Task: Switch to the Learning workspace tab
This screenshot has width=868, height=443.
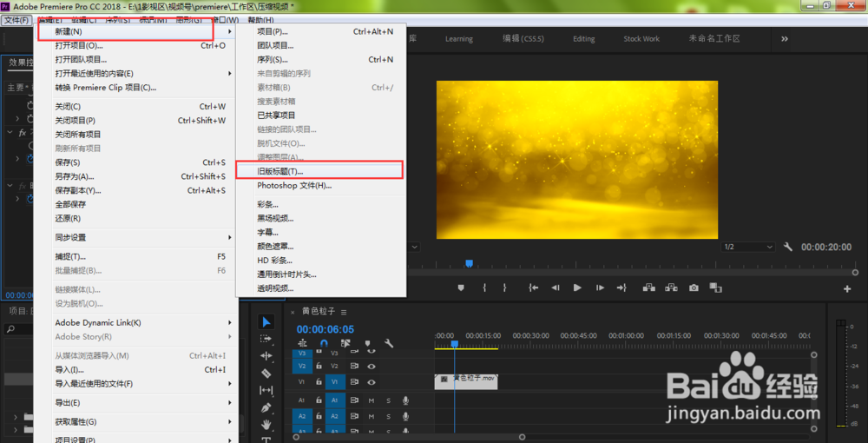Action: [459, 39]
